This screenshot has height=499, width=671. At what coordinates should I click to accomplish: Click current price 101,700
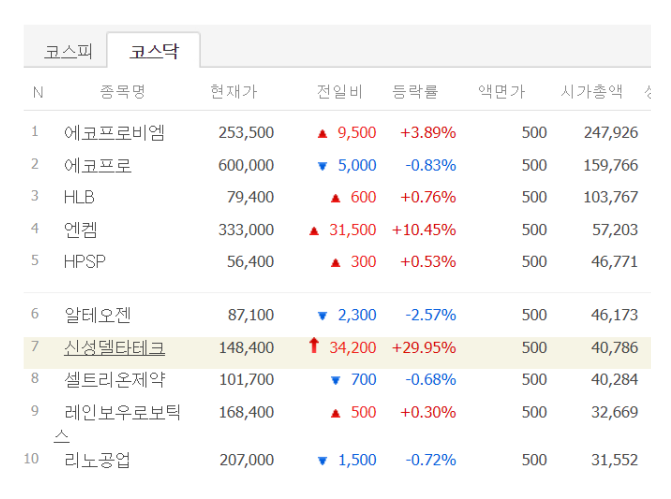(246, 380)
